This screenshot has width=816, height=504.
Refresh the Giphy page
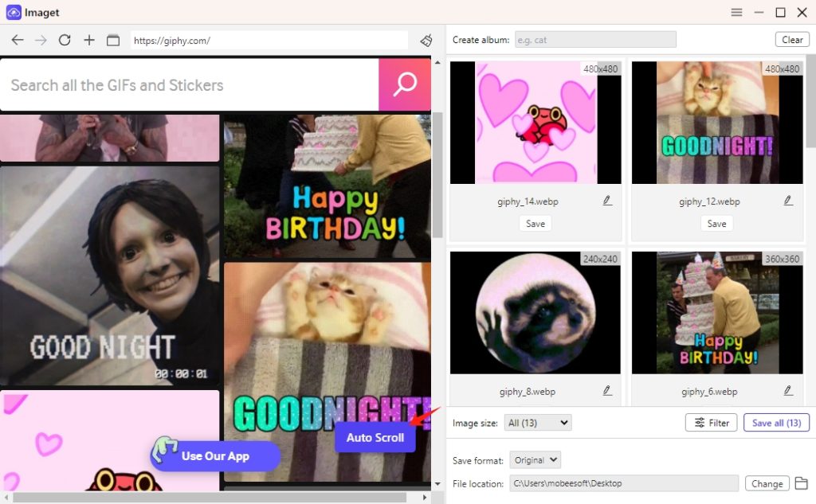tap(65, 39)
